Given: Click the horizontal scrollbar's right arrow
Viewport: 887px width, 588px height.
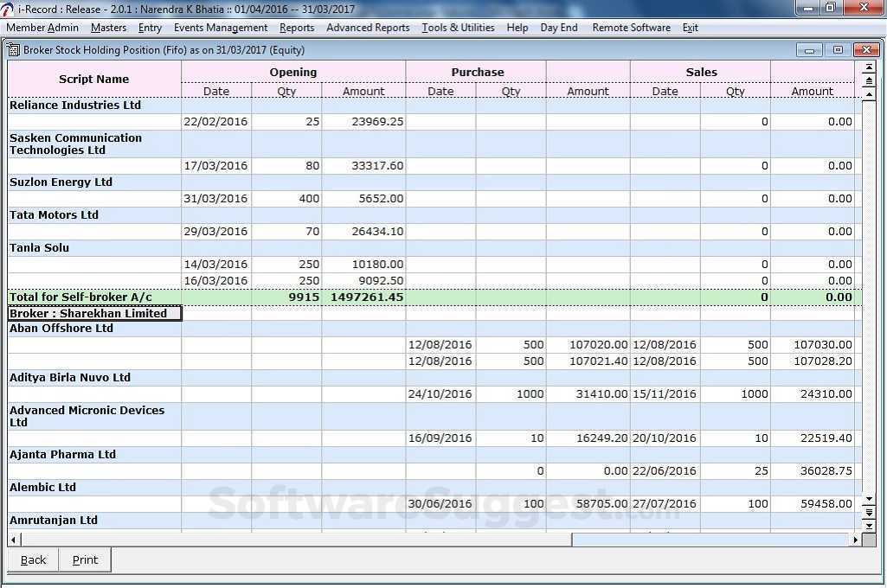Looking at the screenshot, I should coord(856,540).
